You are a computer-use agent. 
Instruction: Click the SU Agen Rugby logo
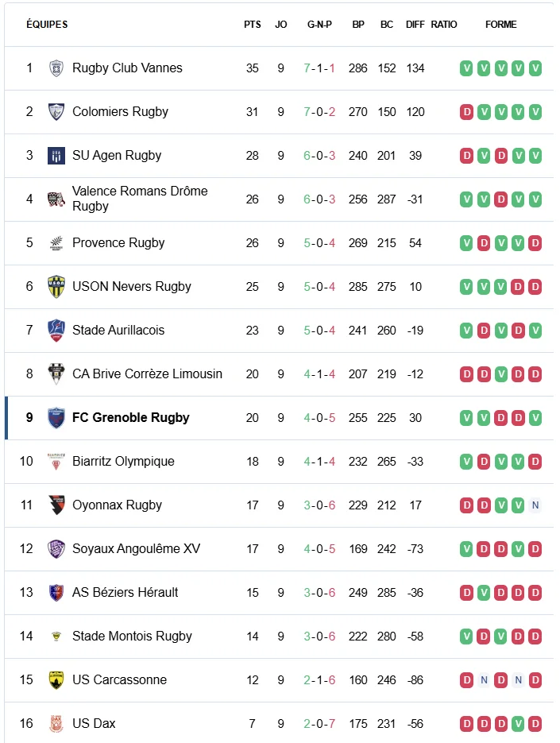pos(56,156)
